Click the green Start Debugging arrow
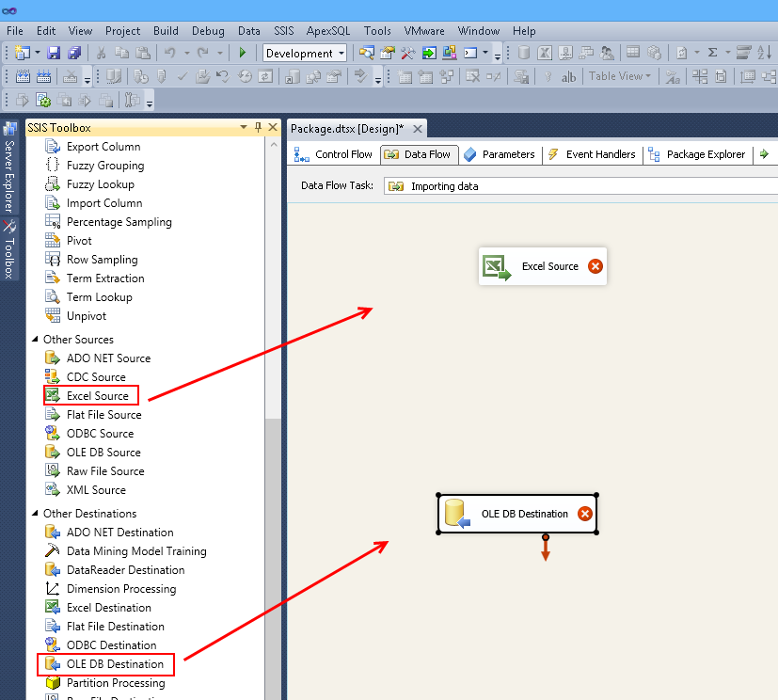Viewport: 778px width, 700px height. [243, 53]
